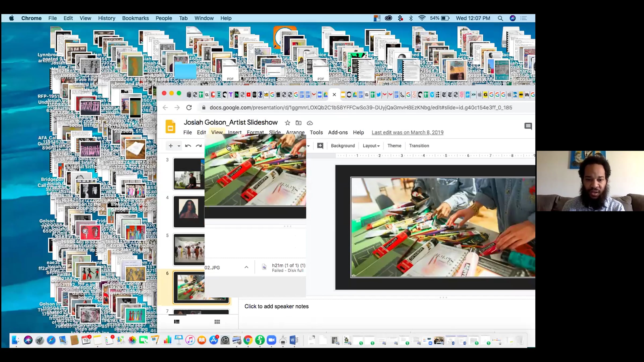Viewport: 644px width, 362px height.
Task: Open Spotlight search in menu bar
Action: 500,18
